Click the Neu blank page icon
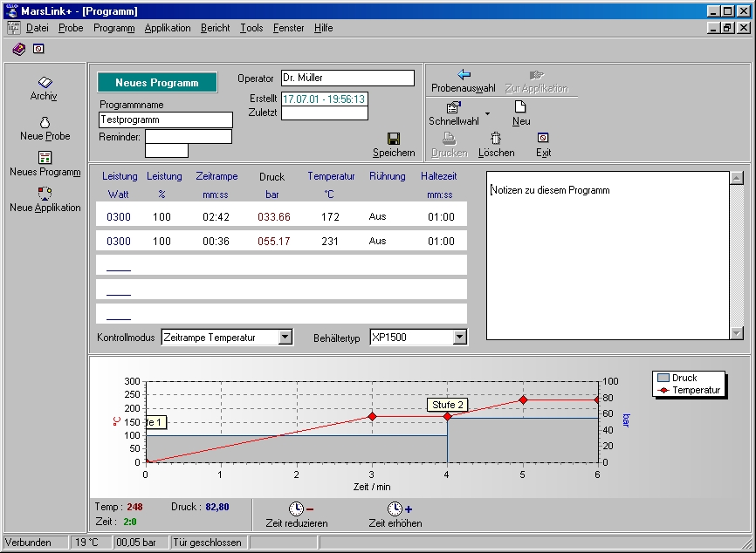 [x=520, y=107]
